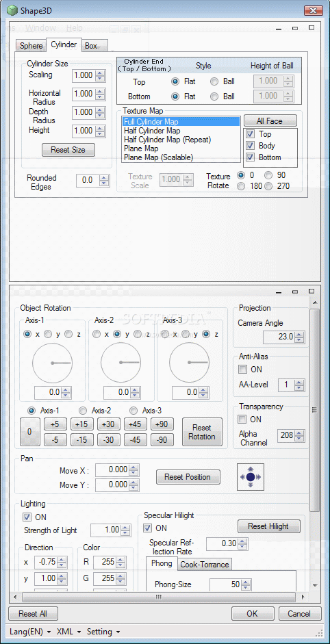This screenshot has height=644, width=330.
Task: Select Flat style for Top cylinder end
Action: [x=175, y=81]
